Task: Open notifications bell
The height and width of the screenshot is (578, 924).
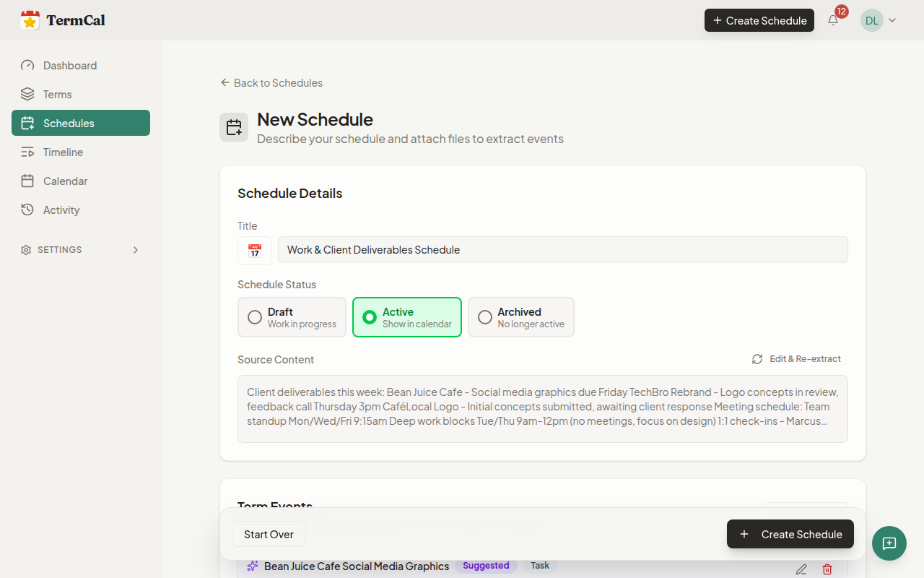Action: (x=832, y=20)
